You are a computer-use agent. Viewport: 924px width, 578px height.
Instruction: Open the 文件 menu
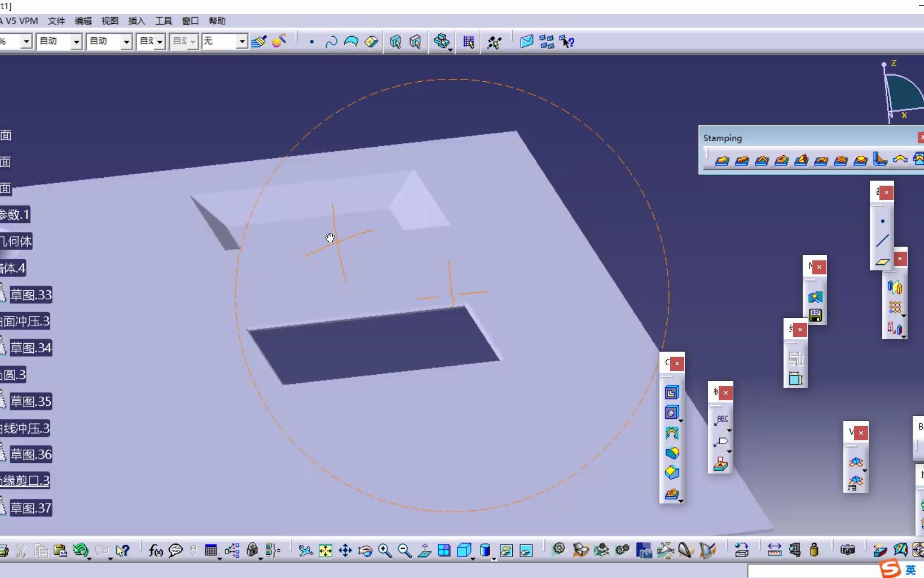56,21
